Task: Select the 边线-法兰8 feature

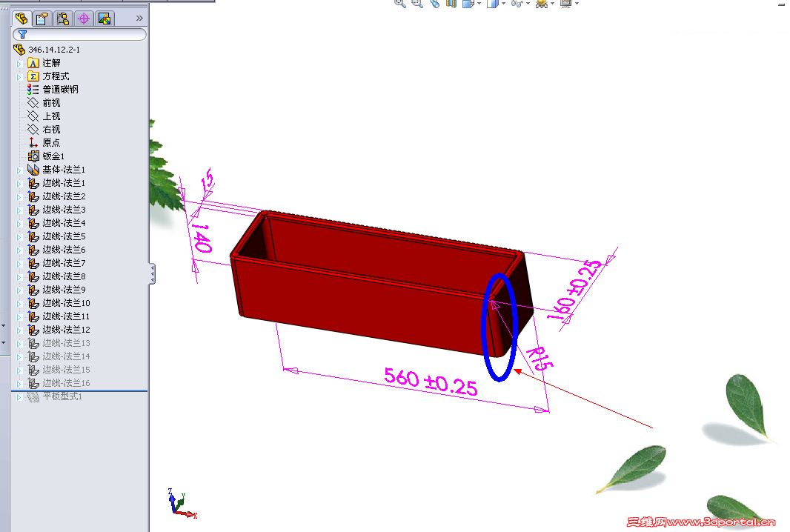Action: pos(64,276)
